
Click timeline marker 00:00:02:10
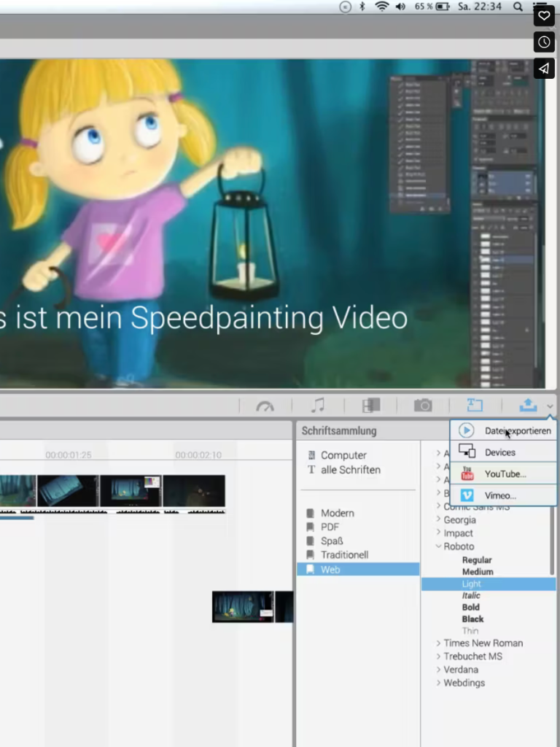198,455
